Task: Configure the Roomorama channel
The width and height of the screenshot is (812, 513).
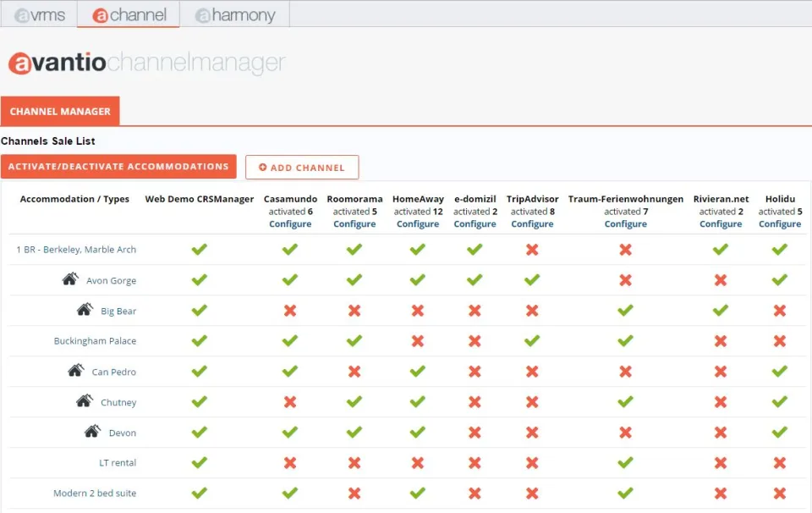Action: click(x=354, y=223)
